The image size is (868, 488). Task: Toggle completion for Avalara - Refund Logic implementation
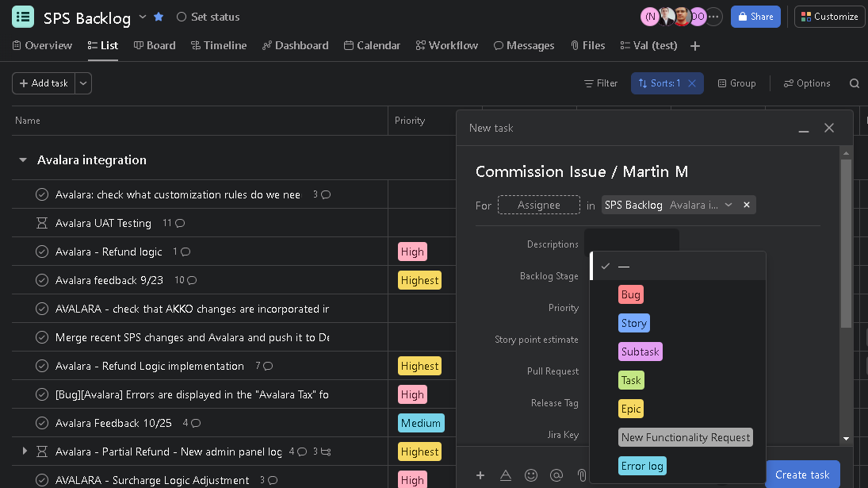coord(42,366)
